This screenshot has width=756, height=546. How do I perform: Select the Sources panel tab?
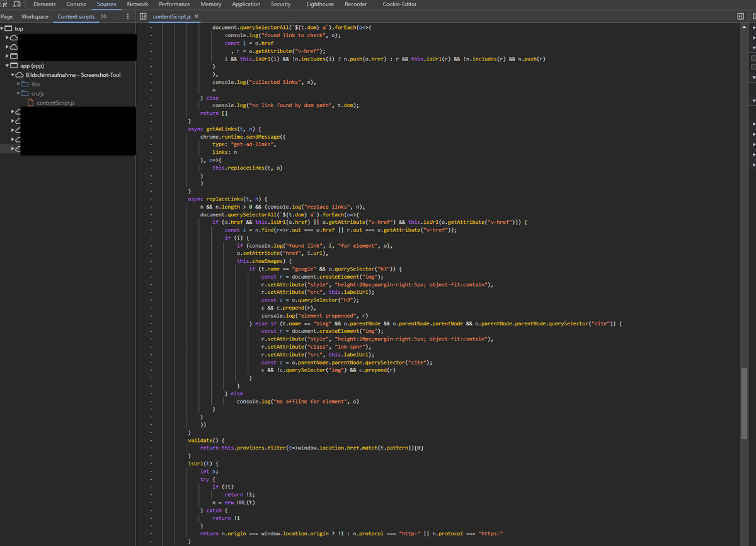tap(106, 4)
